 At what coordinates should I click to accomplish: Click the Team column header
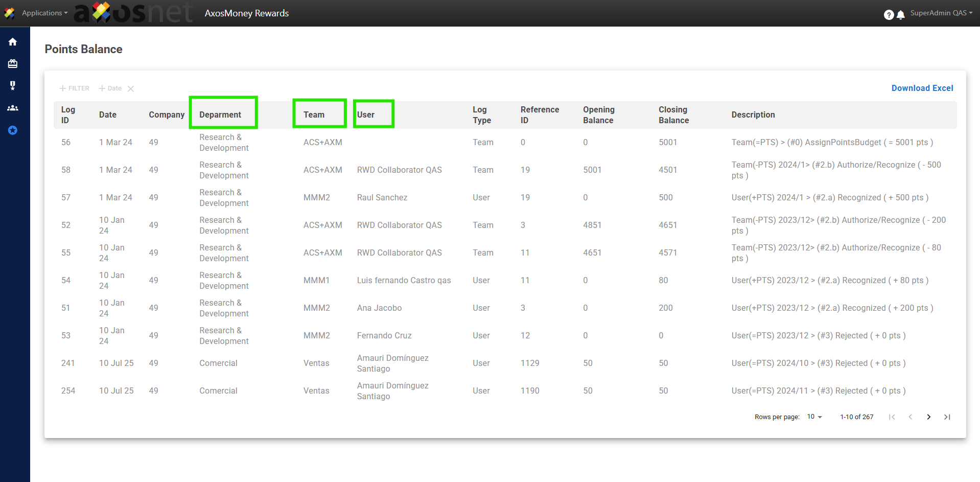pyautogui.click(x=314, y=114)
